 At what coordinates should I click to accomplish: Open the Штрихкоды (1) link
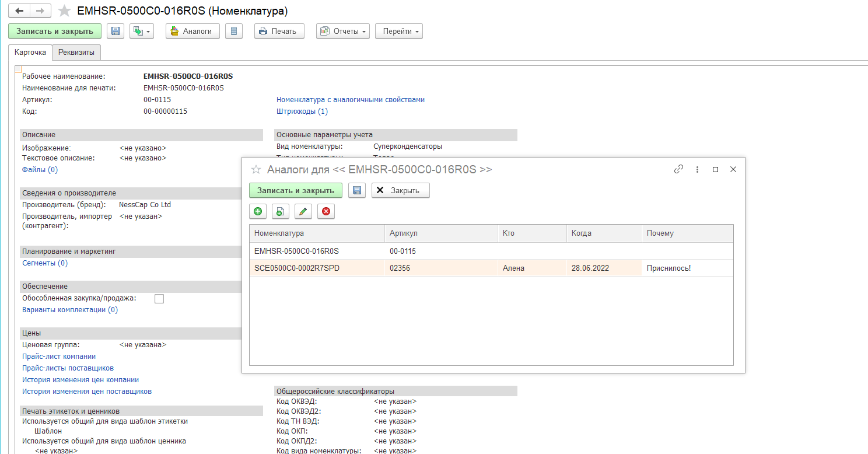click(302, 111)
